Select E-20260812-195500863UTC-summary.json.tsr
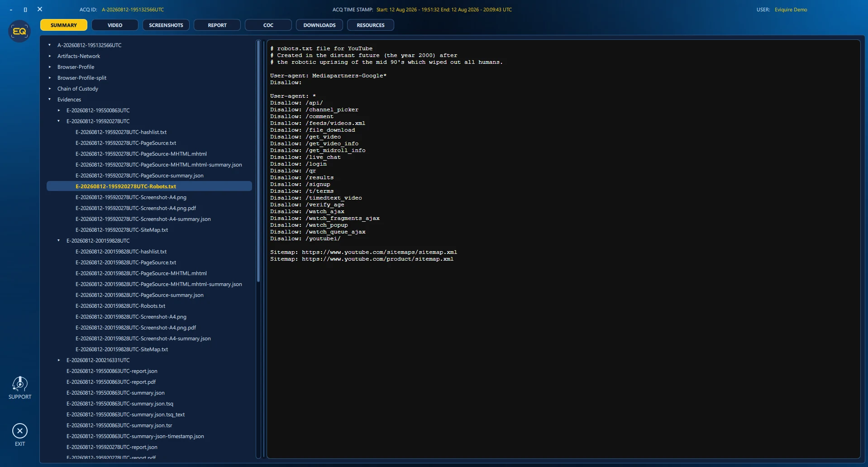The height and width of the screenshot is (467, 868). coord(119,425)
